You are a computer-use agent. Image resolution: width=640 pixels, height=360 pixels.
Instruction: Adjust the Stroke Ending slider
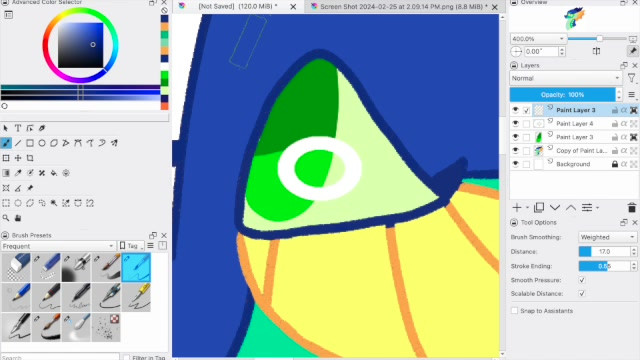(604, 266)
